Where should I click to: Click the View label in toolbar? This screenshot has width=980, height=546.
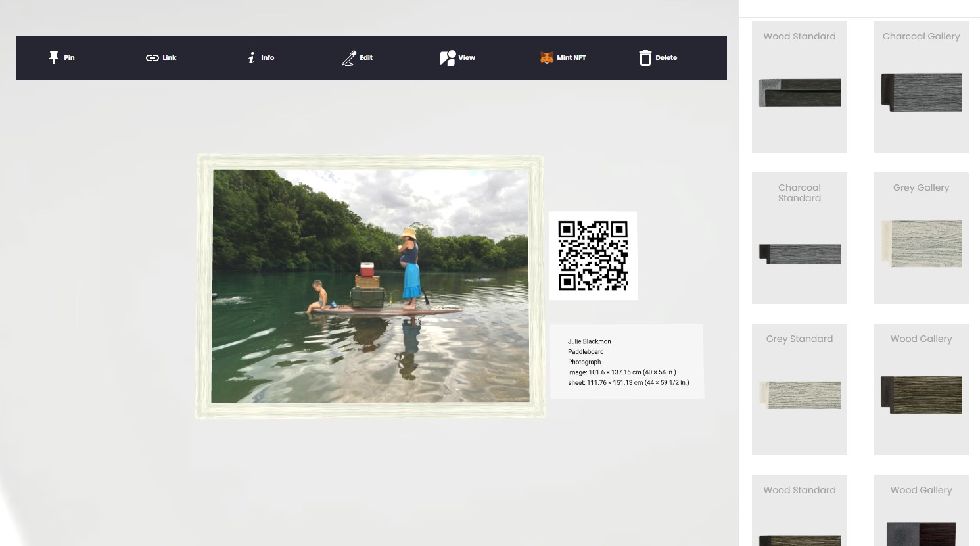[467, 58]
